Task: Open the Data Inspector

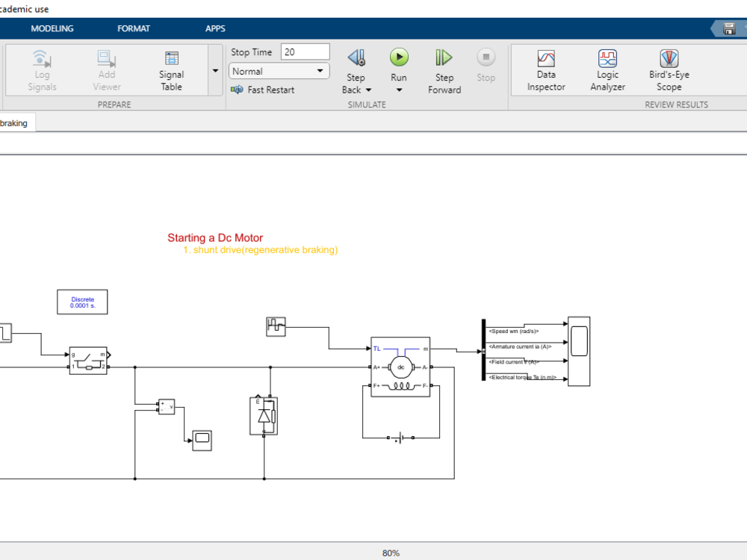Action: pos(546,70)
